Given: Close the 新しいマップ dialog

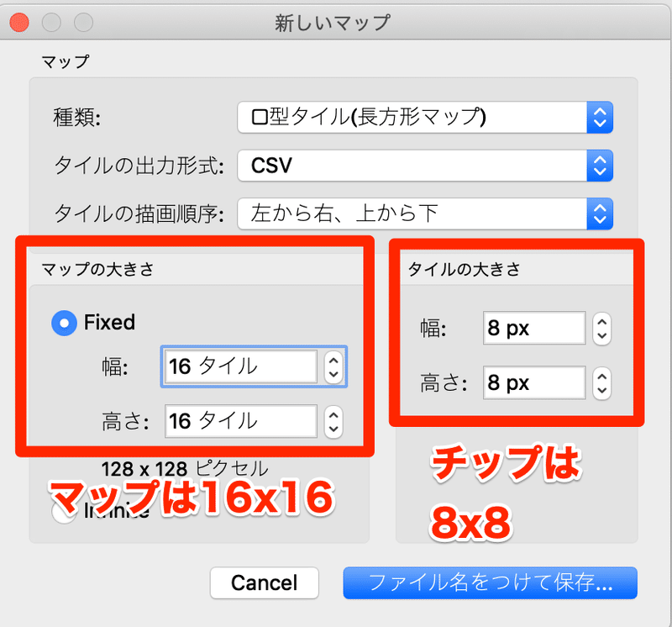Looking at the screenshot, I should click(x=19, y=24).
